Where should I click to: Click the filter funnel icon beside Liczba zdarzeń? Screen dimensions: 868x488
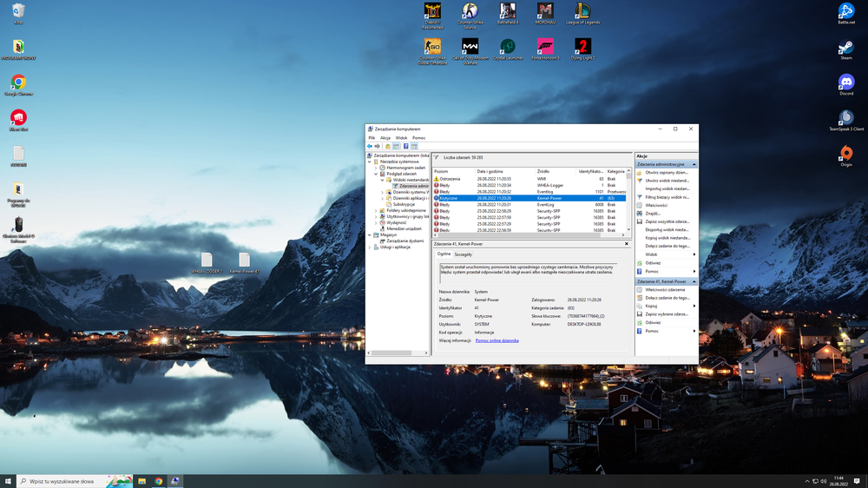[437, 157]
